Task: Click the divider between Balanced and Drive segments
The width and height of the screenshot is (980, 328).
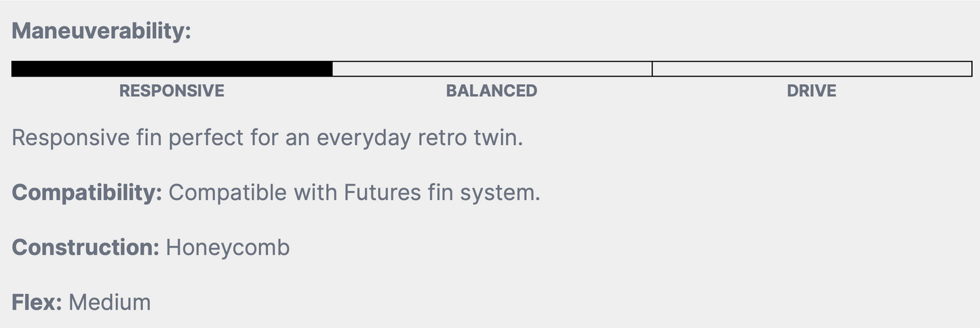Action: (x=652, y=68)
